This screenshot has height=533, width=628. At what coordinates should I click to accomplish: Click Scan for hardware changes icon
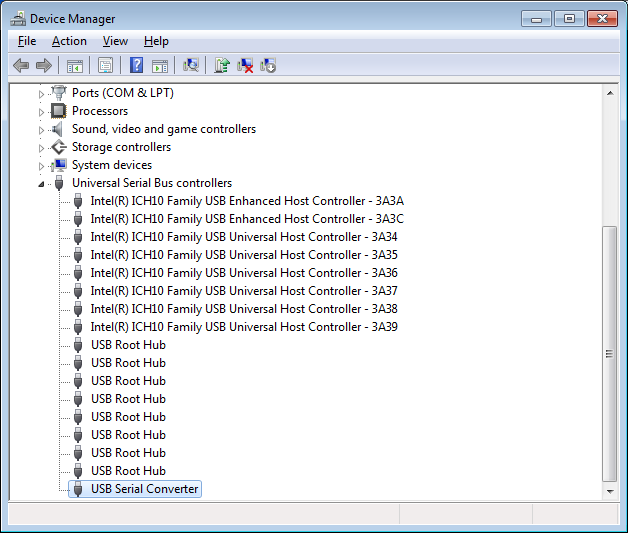click(190, 65)
